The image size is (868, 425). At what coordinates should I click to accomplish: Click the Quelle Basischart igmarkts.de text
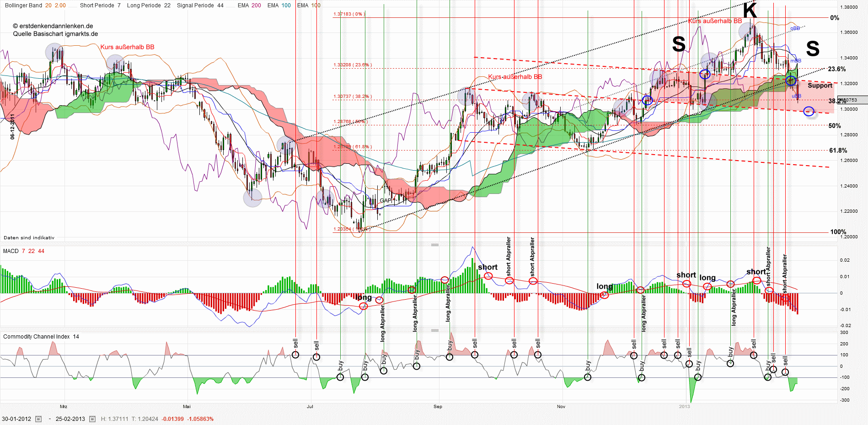pyautogui.click(x=55, y=34)
